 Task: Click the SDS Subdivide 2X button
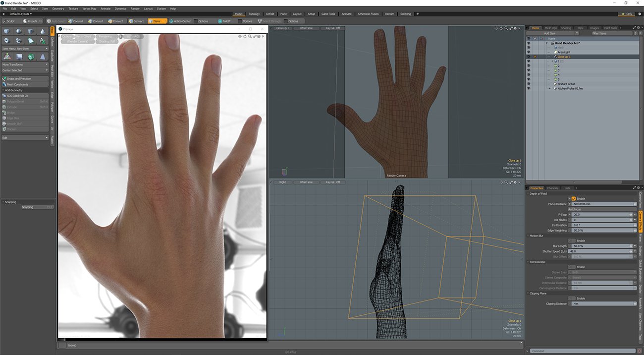click(x=25, y=96)
